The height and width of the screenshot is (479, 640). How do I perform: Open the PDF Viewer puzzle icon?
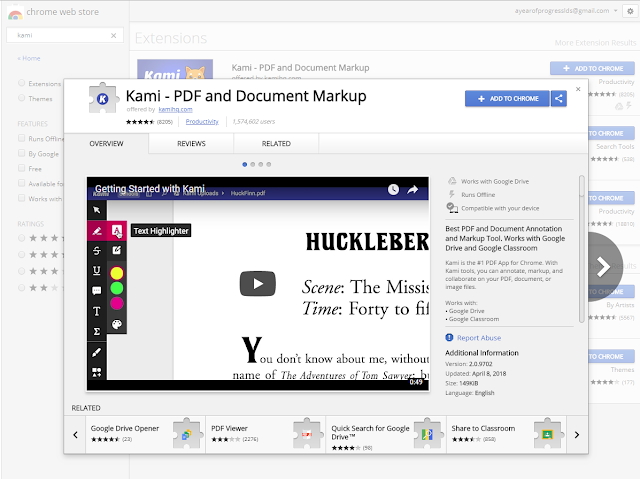coord(307,434)
